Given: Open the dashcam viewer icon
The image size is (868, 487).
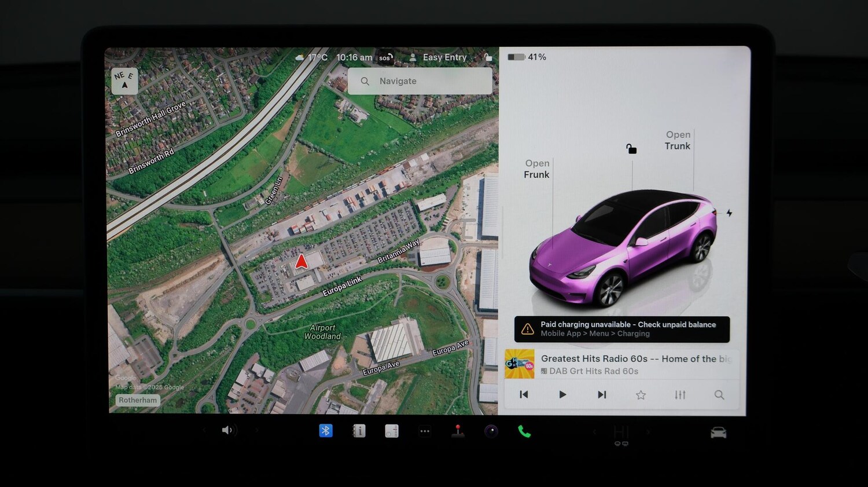Looking at the screenshot, I should 491,430.
